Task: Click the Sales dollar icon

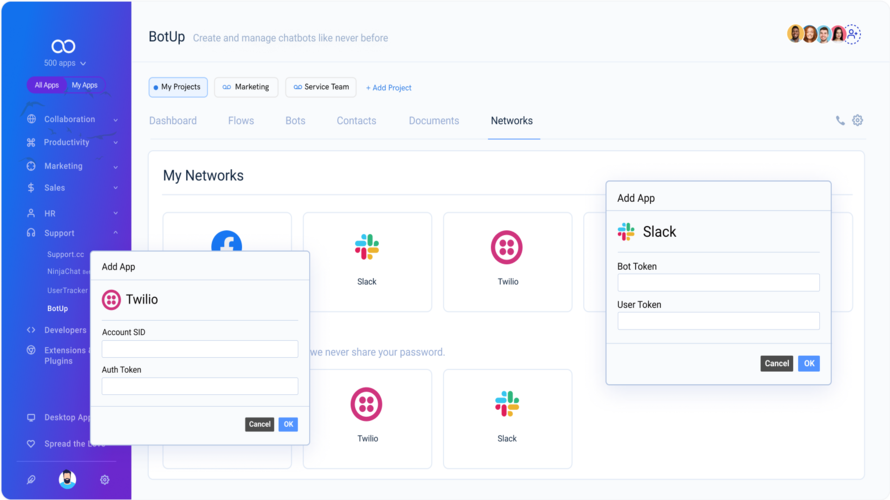Action: click(31, 188)
